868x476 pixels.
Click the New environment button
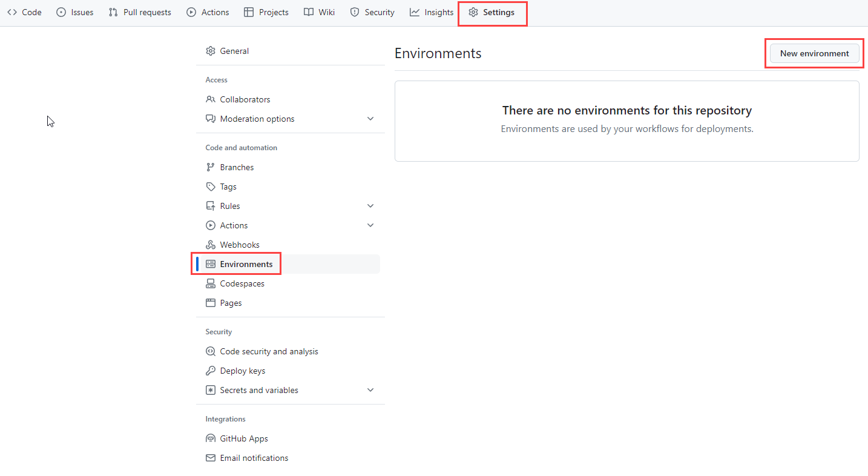(814, 53)
